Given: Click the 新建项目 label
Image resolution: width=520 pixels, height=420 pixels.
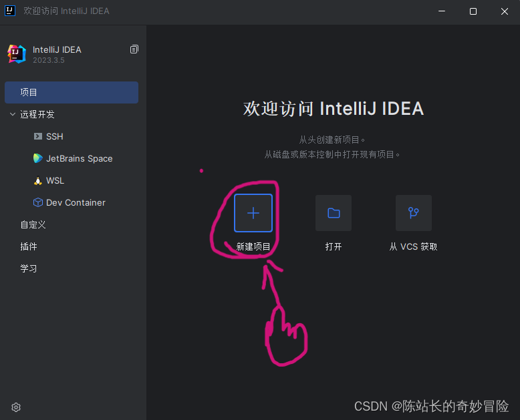Looking at the screenshot, I should point(253,246).
